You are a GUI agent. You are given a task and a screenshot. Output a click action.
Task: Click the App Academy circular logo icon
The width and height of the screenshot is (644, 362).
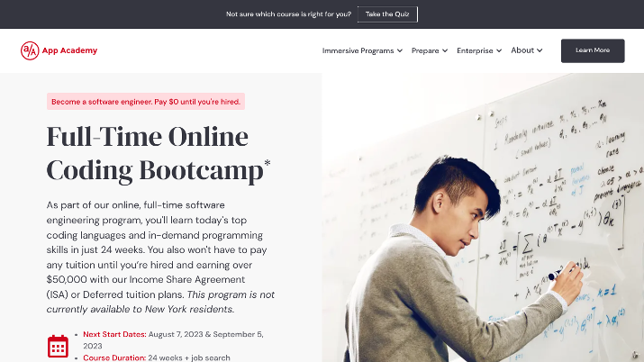(x=30, y=51)
